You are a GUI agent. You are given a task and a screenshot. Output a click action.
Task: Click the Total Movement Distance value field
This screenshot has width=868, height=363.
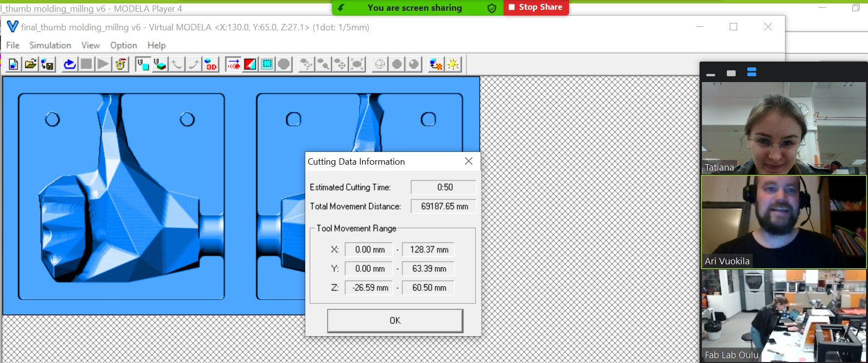[x=444, y=206]
